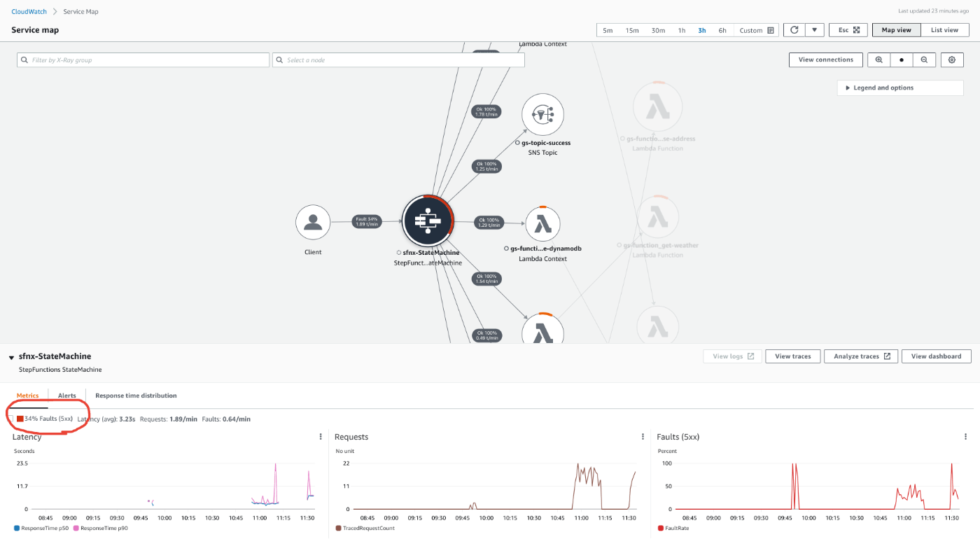Set time range to 6h
This screenshot has height=551, width=980.
tap(722, 30)
